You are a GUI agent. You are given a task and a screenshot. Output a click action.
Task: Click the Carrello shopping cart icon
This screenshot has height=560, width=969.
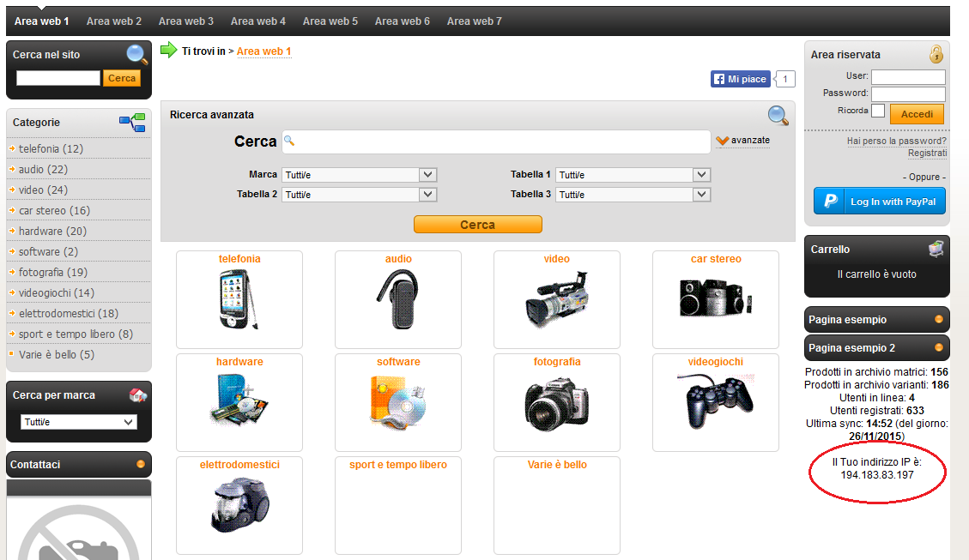click(936, 249)
